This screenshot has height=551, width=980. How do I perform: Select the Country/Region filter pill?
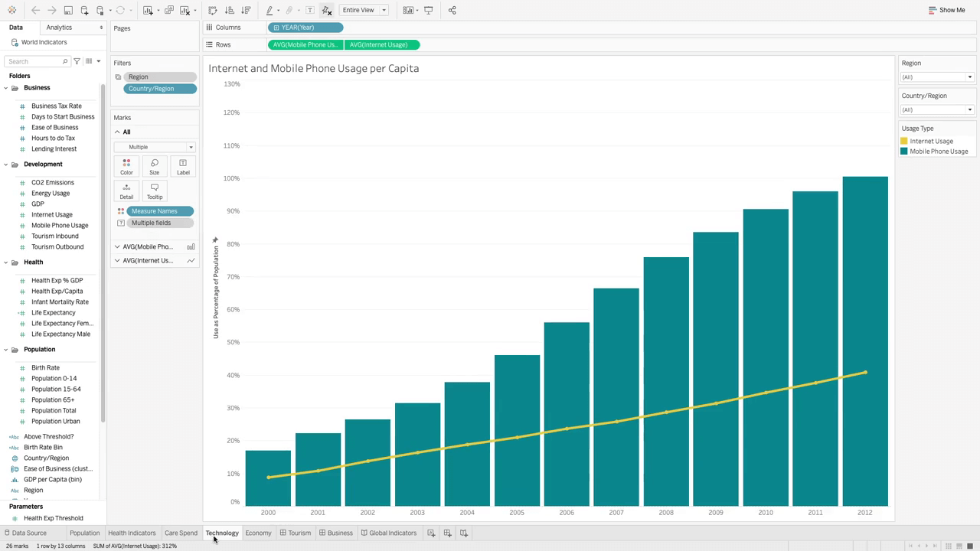click(159, 89)
